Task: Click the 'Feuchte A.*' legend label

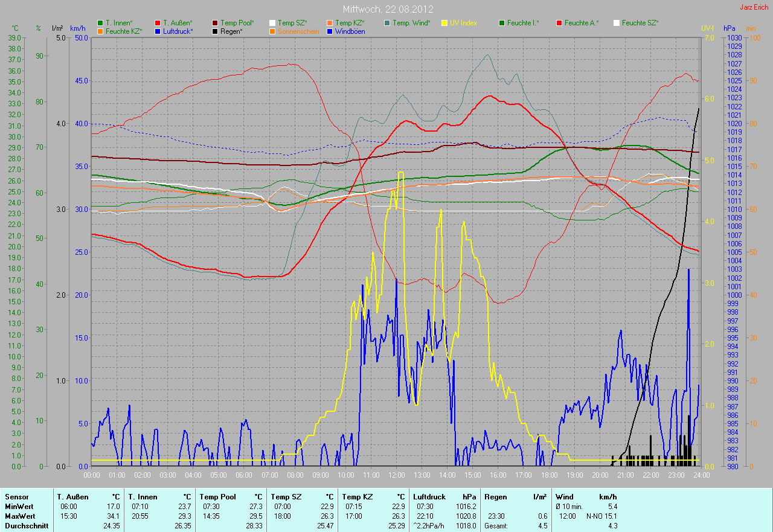Action: [x=582, y=23]
